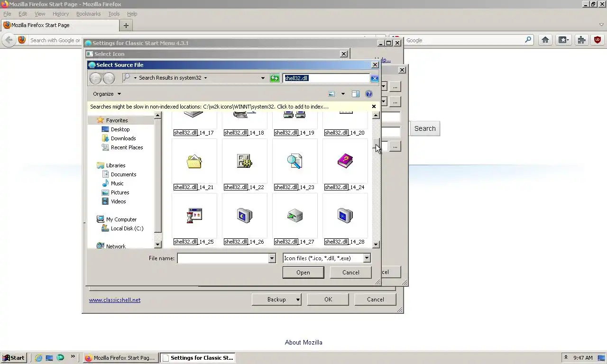Expand the Search Results in system32 breadcrumb arrow
This screenshot has height=364, width=607.
[205, 78]
